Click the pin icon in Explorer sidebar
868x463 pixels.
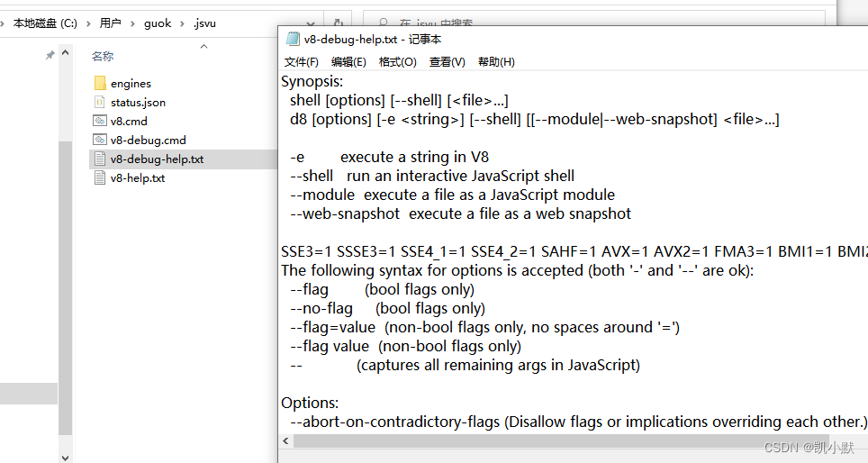(50, 55)
